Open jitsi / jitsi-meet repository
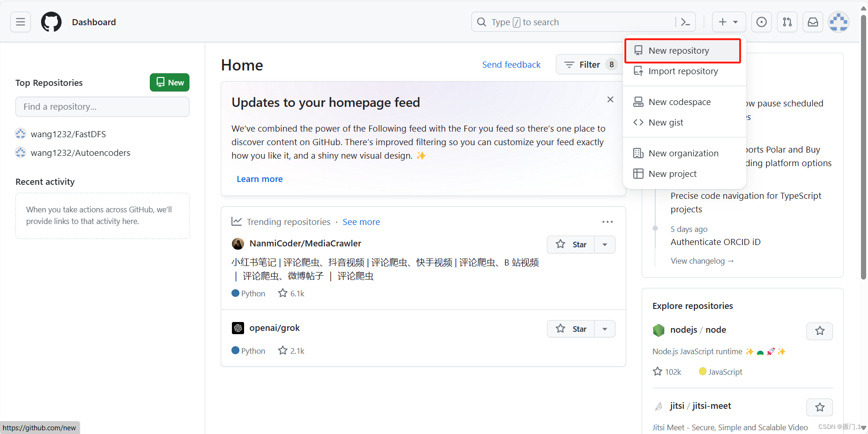This screenshot has height=434, width=868. (x=700, y=406)
